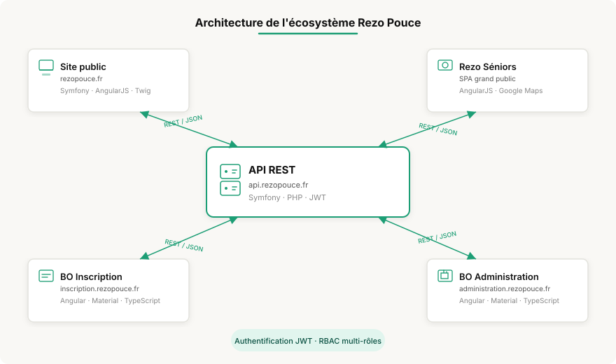
Task: Select the API REST heading
Action: click(272, 170)
